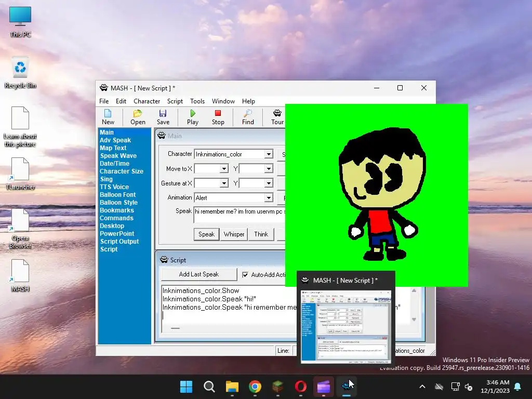Select Balloon Style in the sidebar
532x399 pixels.
(118, 203)
